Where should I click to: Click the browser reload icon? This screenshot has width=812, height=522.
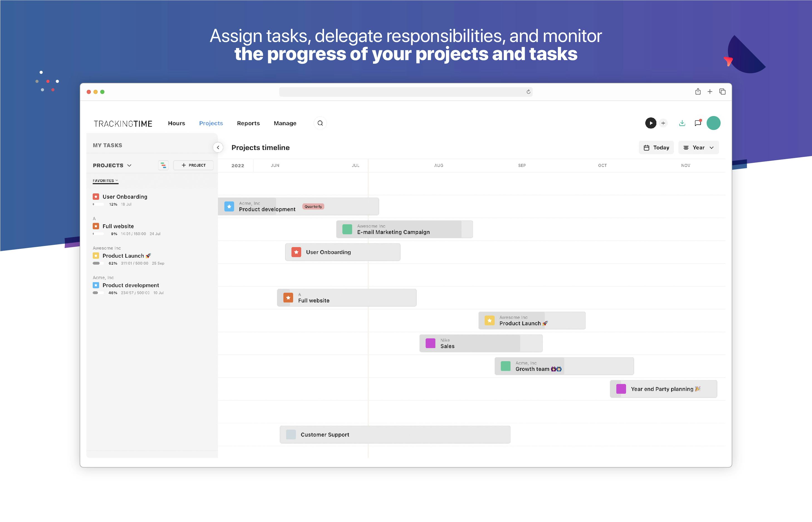pos(528,92)
